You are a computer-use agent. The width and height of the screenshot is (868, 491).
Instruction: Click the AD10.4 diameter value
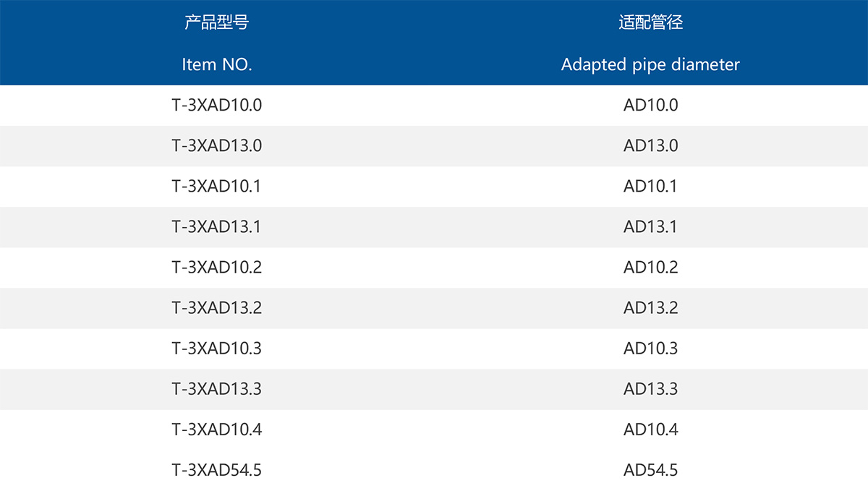650,429
